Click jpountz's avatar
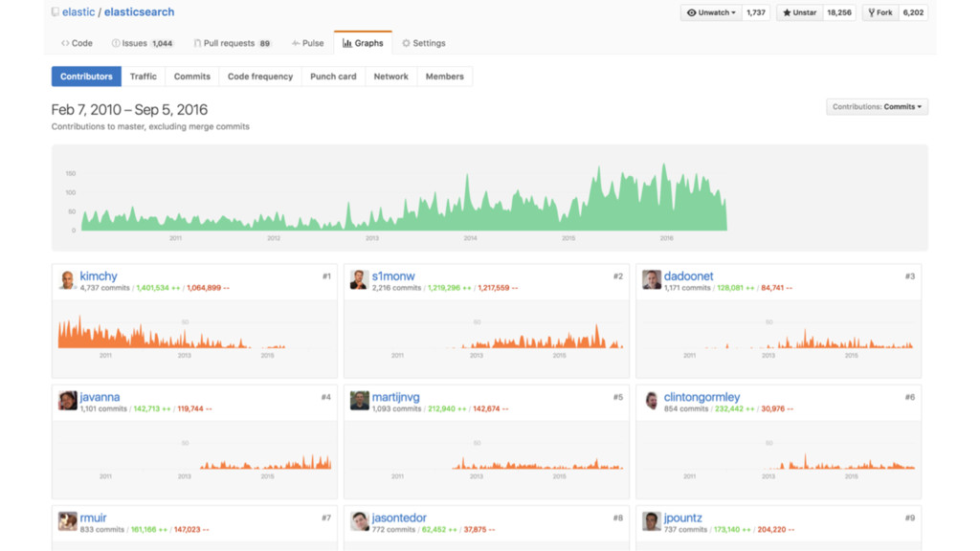 tap(651, 521)
